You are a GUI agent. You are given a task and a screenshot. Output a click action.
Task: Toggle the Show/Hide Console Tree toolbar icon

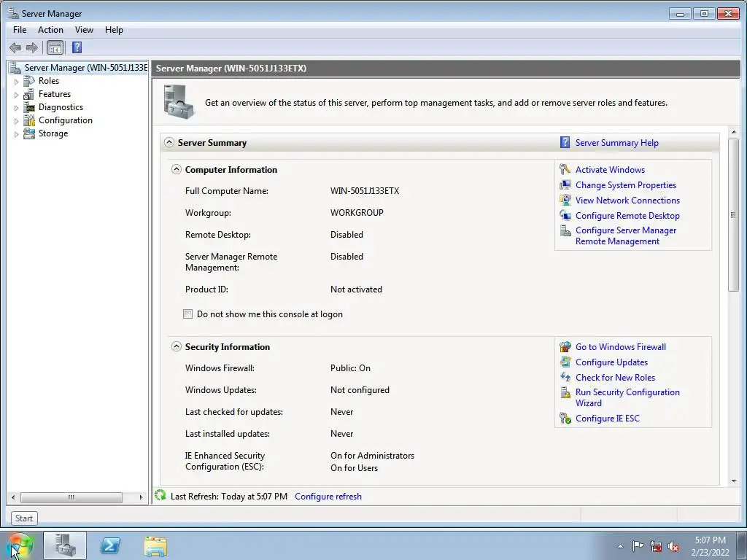point(55,47)
